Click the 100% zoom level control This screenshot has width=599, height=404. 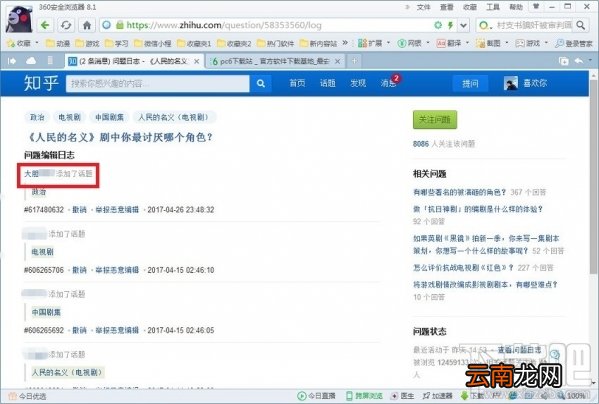pos(571,396)
